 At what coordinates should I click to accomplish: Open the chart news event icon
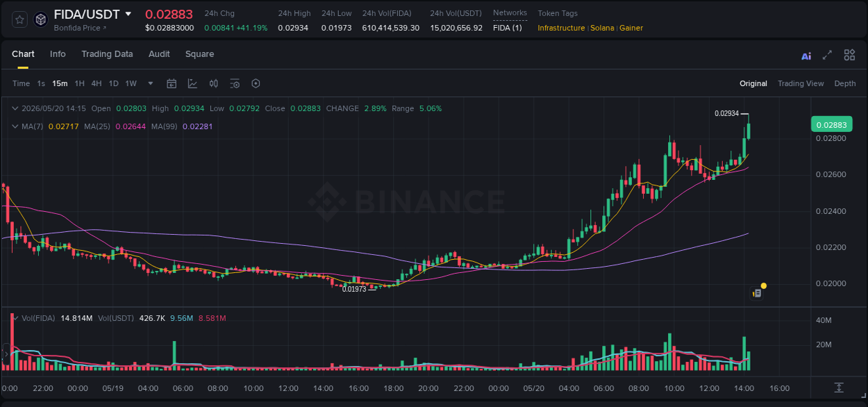point(757,293)
